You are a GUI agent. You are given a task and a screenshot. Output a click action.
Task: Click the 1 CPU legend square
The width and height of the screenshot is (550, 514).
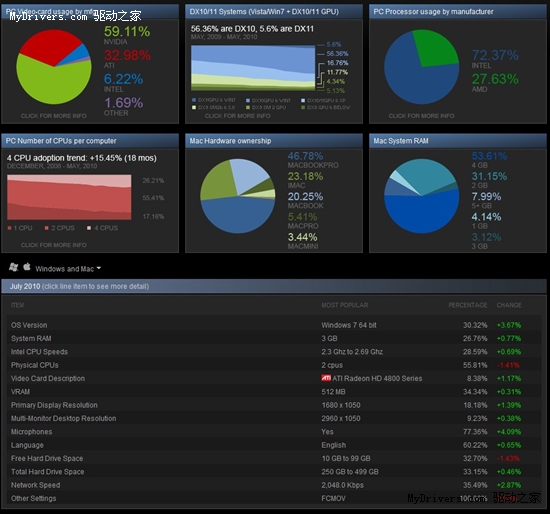point(9,228)
